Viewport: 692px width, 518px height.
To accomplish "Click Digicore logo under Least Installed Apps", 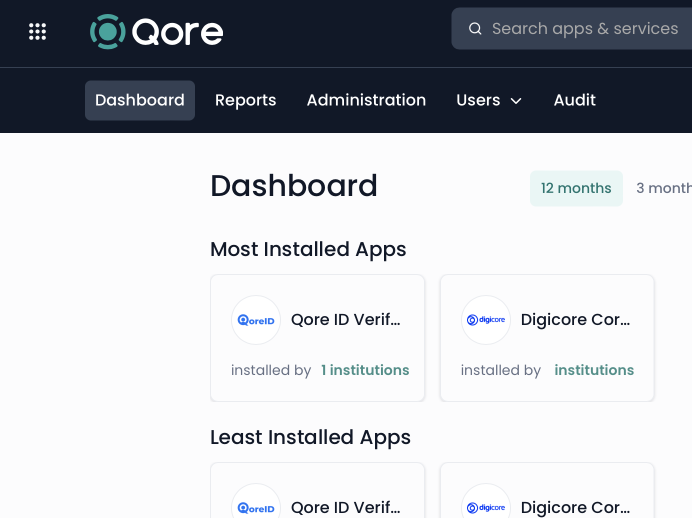I will tap(486, 504).
